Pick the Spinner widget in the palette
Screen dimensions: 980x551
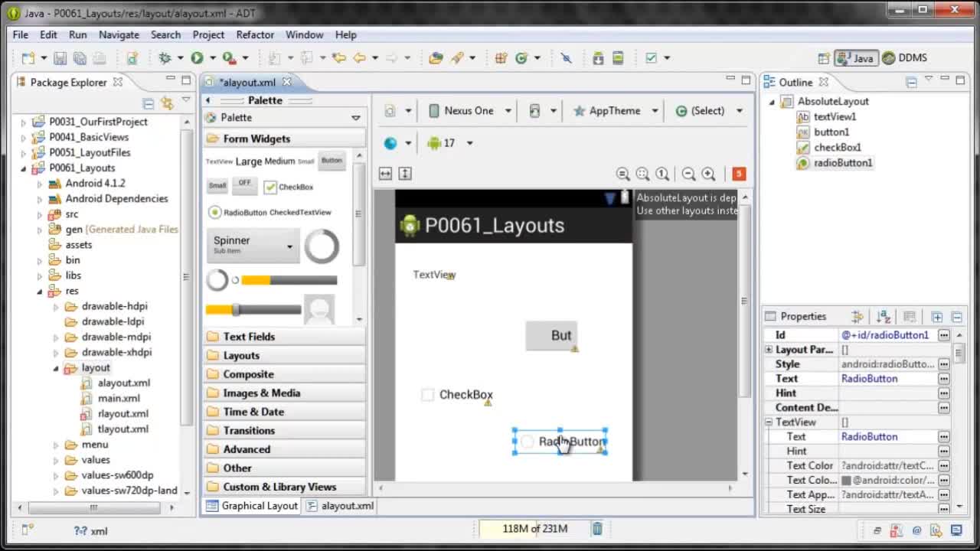click(x=253, y=244)
